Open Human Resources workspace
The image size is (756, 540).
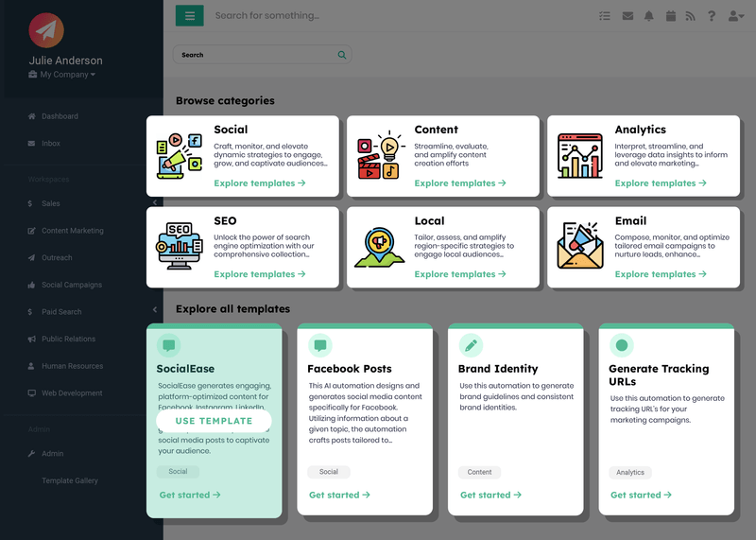point(73,366)
